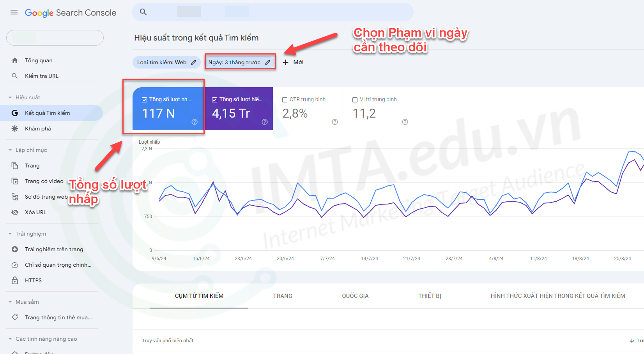Click the property selector field in sidebar
Image resolution: width=644 pixels, height=354 pixels.
55,38
